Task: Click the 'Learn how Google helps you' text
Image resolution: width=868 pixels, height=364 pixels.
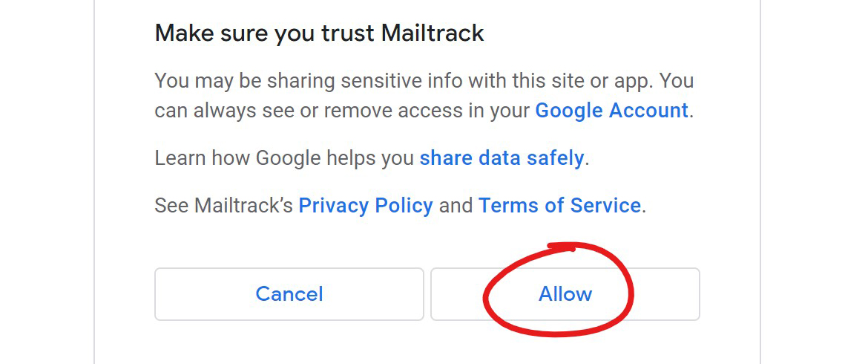Action: point(285,158)
